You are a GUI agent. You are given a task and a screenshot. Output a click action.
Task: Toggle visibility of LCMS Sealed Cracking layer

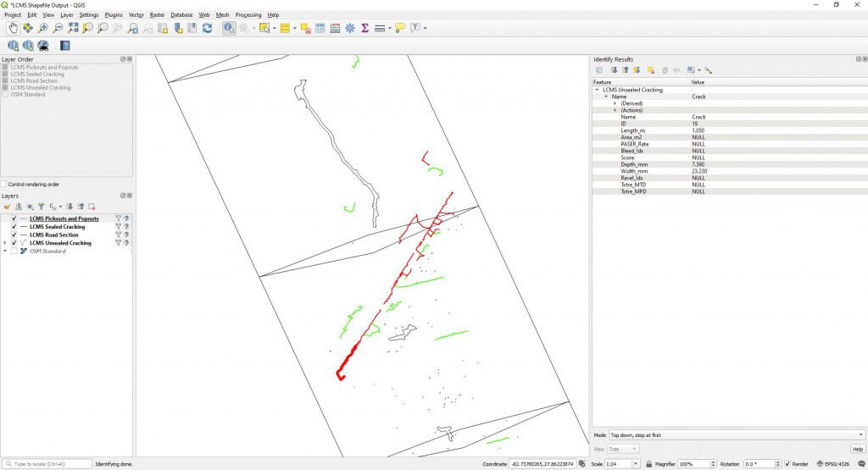14,227
